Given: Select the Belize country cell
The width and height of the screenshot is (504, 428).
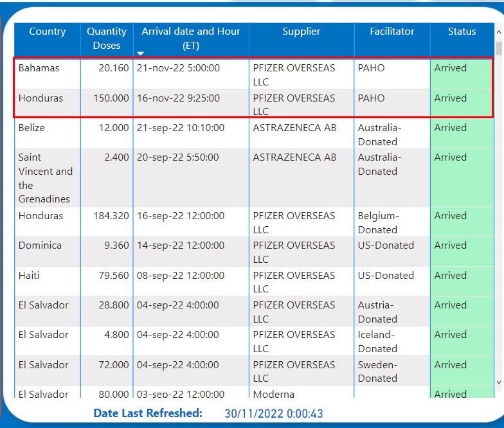Looking at the screenshot, I should point(32,128).
